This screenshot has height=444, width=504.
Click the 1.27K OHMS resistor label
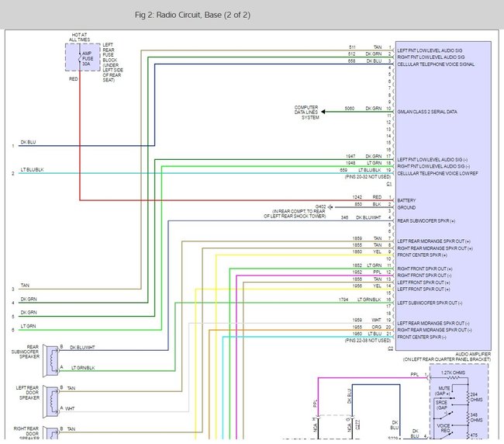pyautogui.click(x=453, y=373)
